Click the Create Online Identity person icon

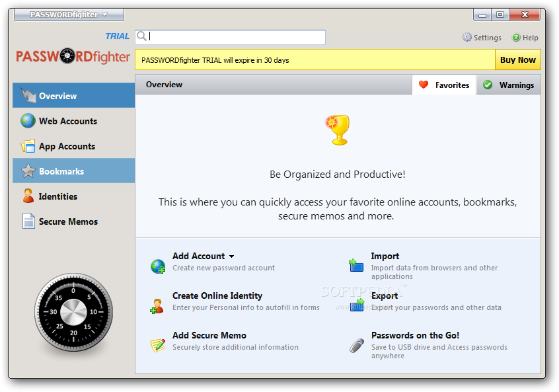(x=157, y=307)
